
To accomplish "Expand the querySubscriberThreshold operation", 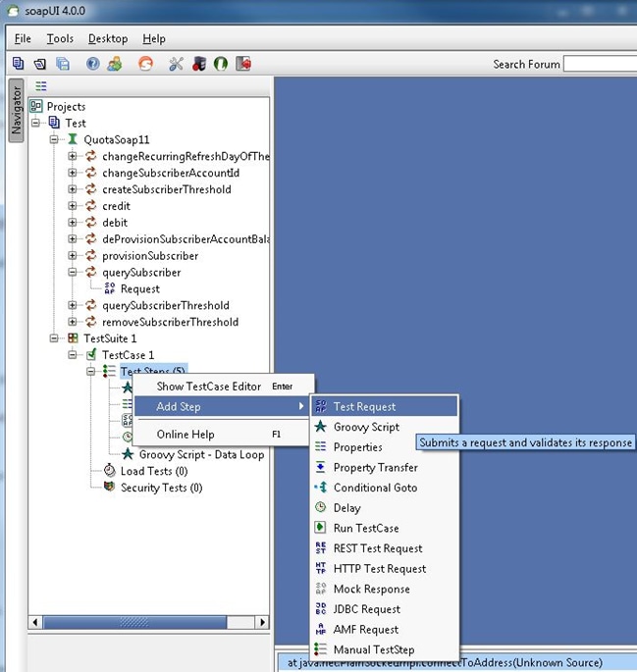I will [73, 305].
